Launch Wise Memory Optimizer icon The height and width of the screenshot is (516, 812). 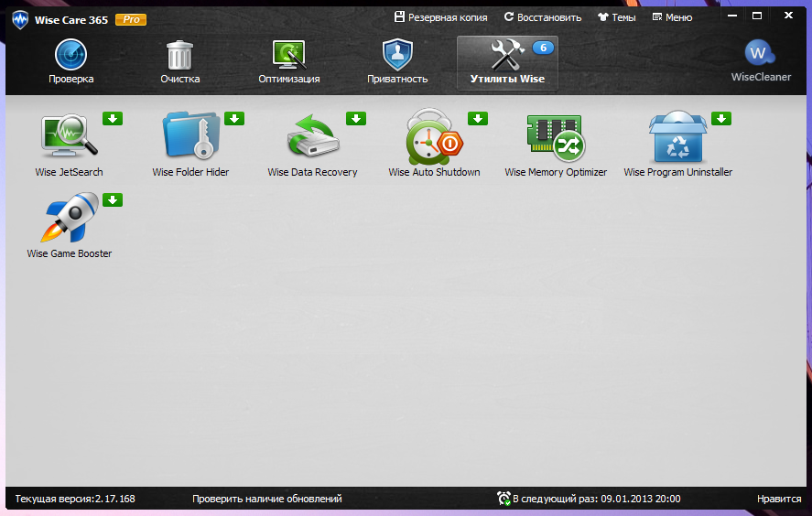(x=556, y=137)
